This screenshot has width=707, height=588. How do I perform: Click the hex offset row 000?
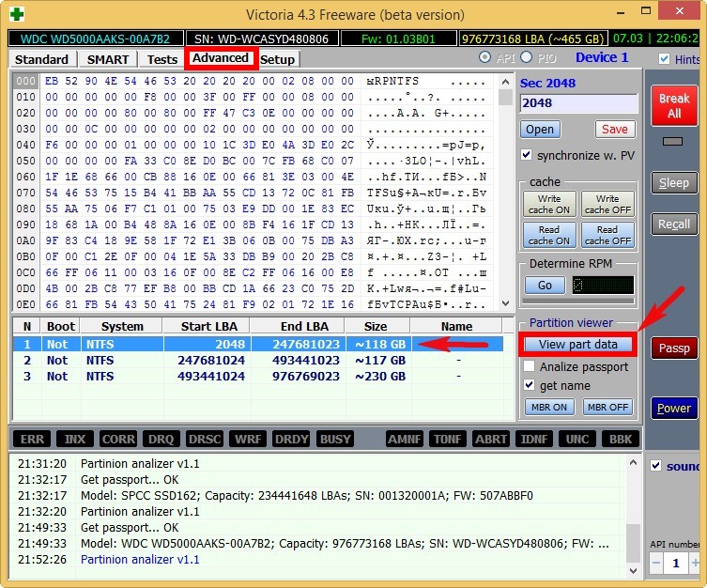pyautogui.click(x=25, y=81)
